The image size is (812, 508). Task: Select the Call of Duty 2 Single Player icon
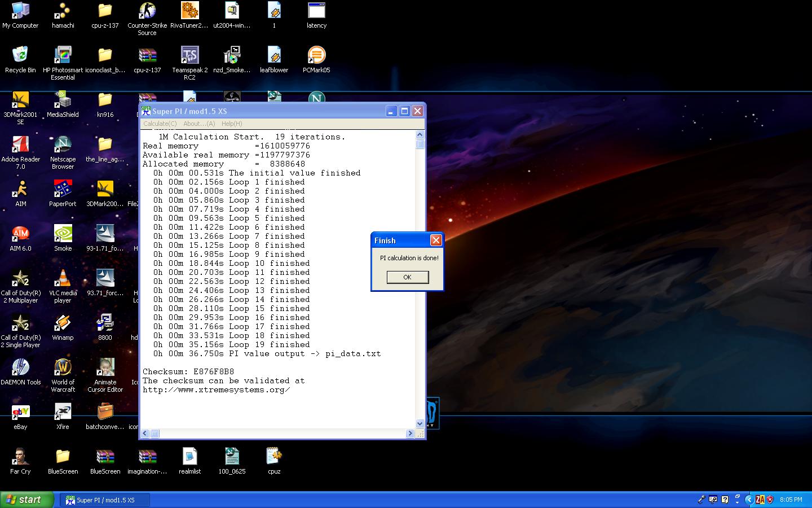[x=20, y=331]
